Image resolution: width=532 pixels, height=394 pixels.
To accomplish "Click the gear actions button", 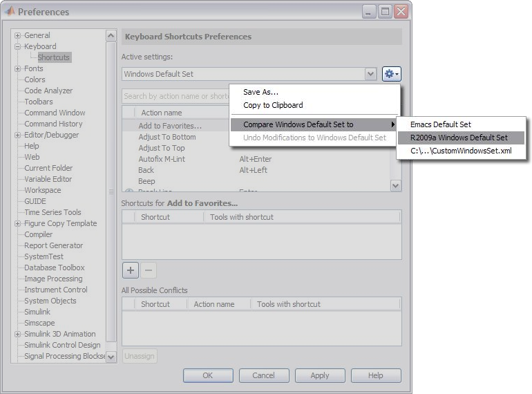I will coord(391,74).
